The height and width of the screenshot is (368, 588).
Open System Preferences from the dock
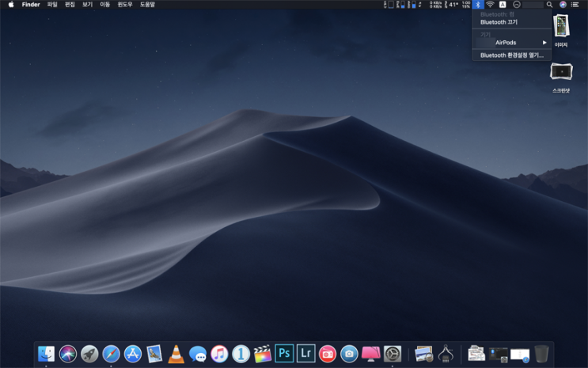(393, 354)
